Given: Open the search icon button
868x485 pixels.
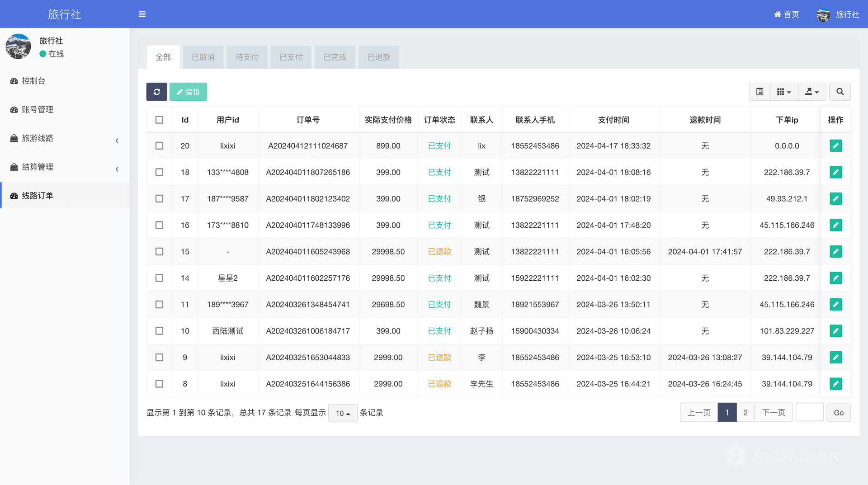Looking at the screenshot, I should click(840, 92).
